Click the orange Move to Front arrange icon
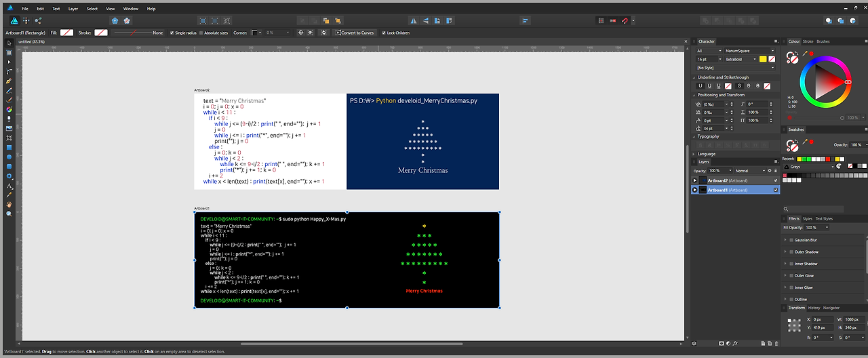 [x=337, y=20]
